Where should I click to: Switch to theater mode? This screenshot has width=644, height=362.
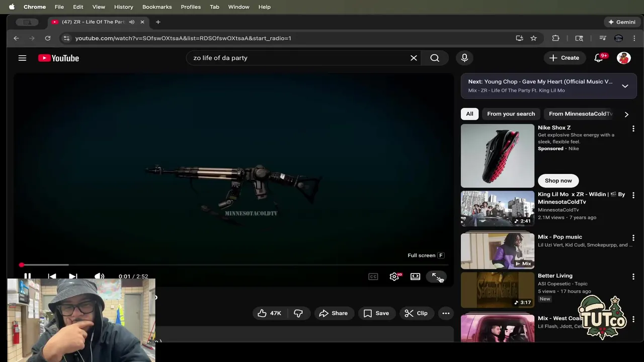[415, 277]
